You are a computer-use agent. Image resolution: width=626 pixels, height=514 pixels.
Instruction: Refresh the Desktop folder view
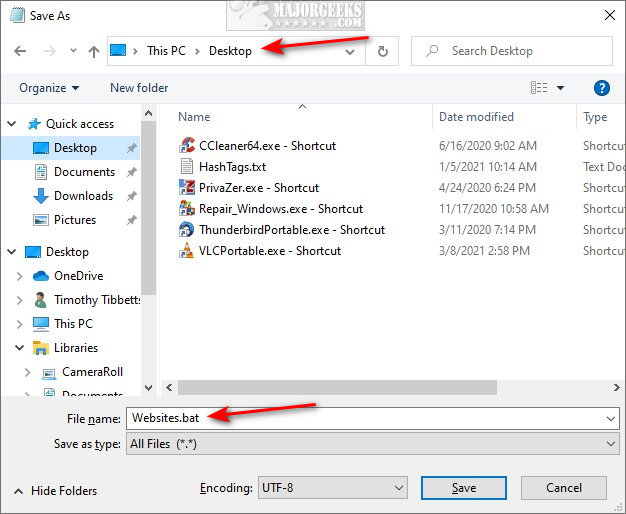coord(386,51)
